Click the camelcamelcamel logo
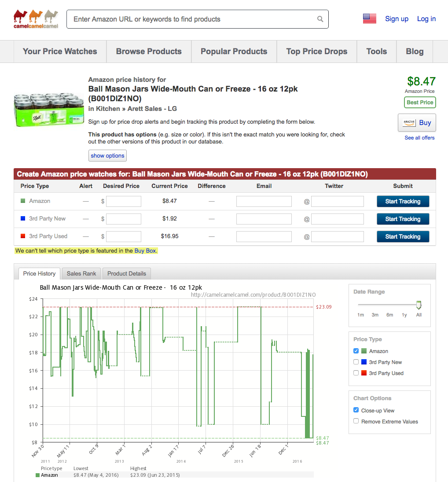 click(x=36, y=19)
